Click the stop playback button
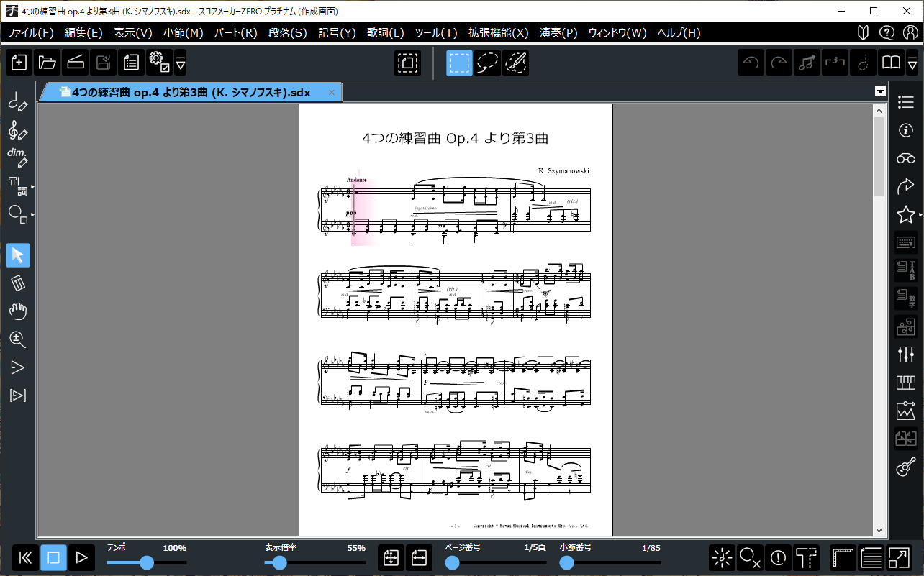The width and height of the screenshot is (924, 576). 53,557
